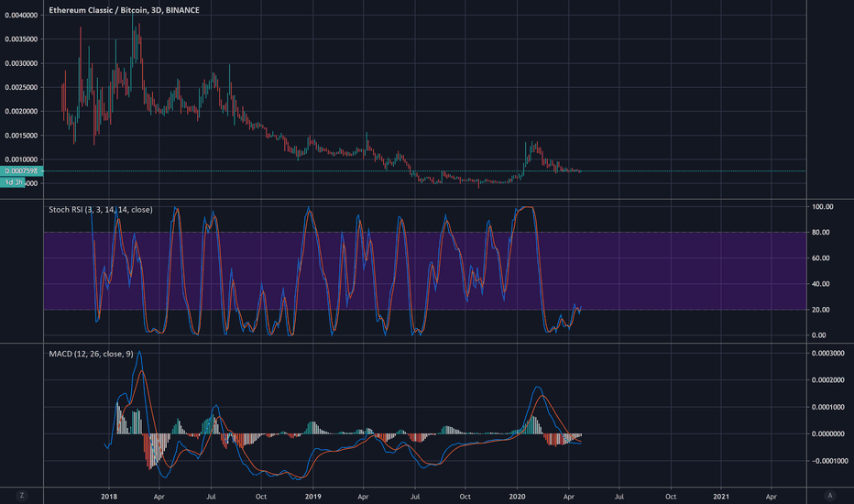Click the 60.00 Stoch RSI scale value
The image size is (854, 504).
coord(821,258)
